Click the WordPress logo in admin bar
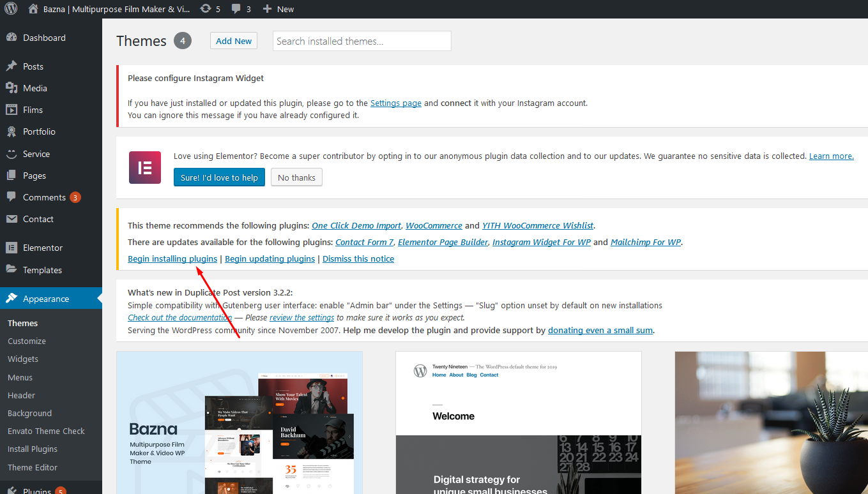 (x=11, y=9)
